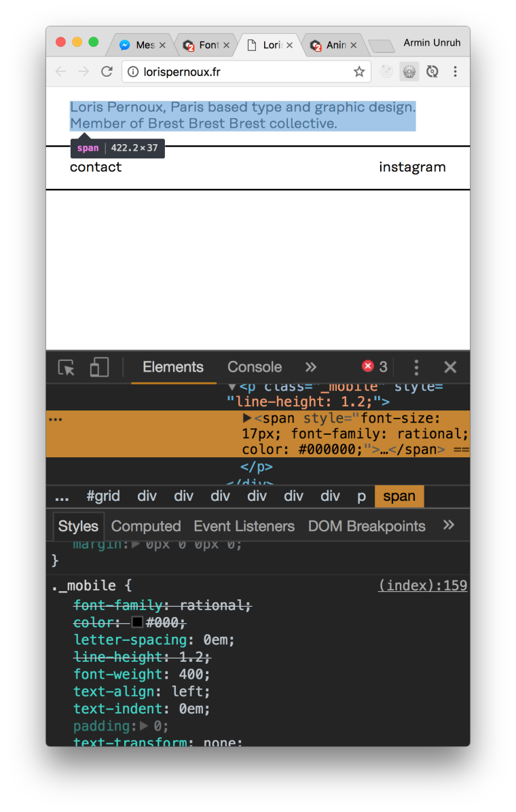
Task: Open the instagram link on the page
Action: [412, 167]
